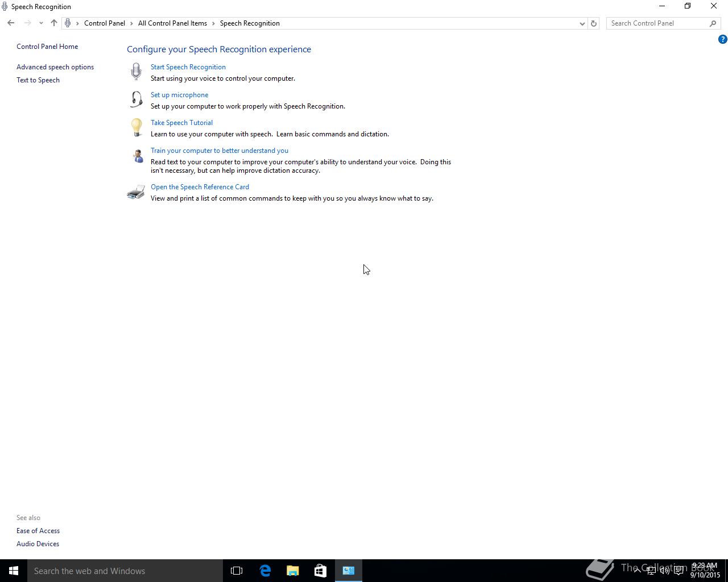This screenshot has height=582, width=728.
Task: Open the recent locations dropdown arrow
Action: 41,23
